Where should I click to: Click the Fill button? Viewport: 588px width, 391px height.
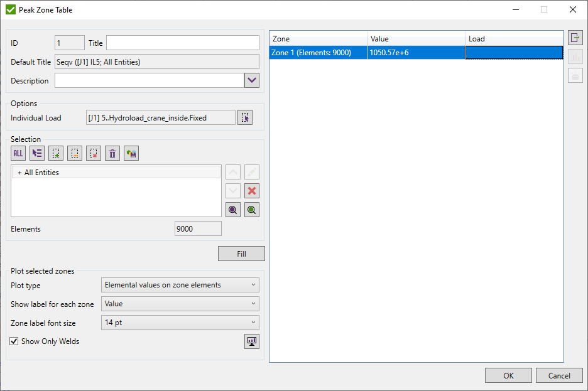(x=241, y=253)
